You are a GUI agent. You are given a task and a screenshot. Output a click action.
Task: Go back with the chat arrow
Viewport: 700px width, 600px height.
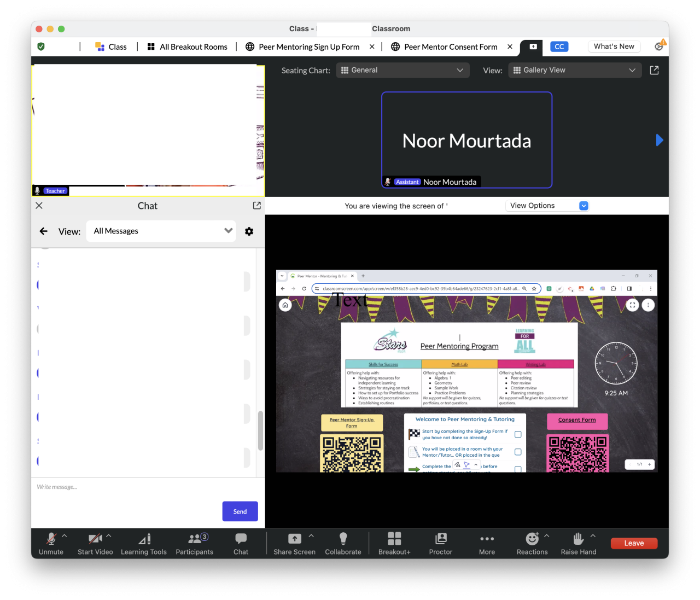(x=44, y=231)
